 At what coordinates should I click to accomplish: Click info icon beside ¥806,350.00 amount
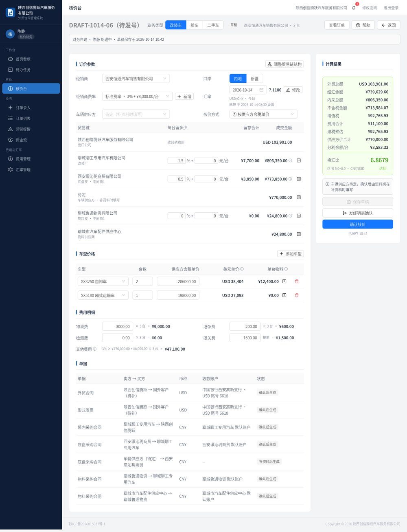[290, 160]
